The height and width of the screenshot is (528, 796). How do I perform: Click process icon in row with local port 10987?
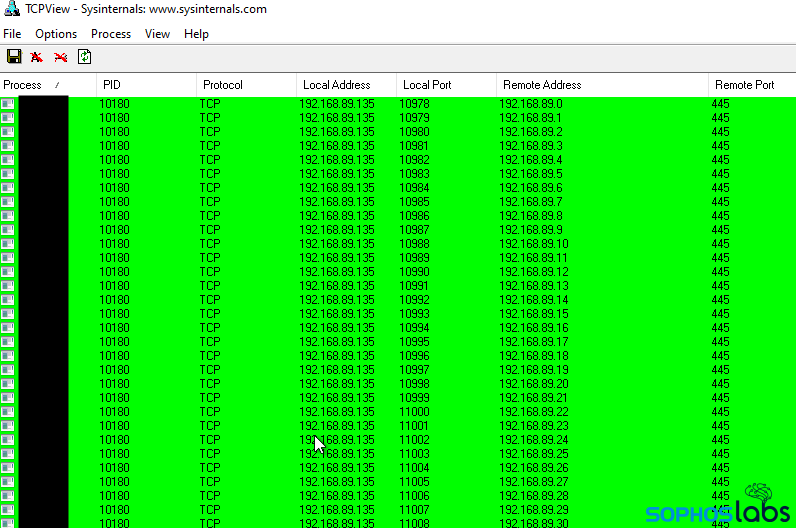point(8,230)
